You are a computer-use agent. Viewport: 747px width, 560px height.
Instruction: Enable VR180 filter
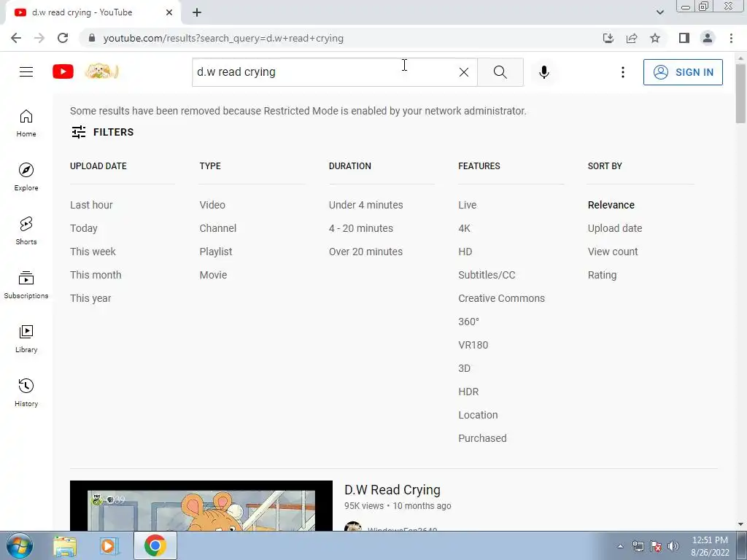pyautogui.click(x=473, y=345)
